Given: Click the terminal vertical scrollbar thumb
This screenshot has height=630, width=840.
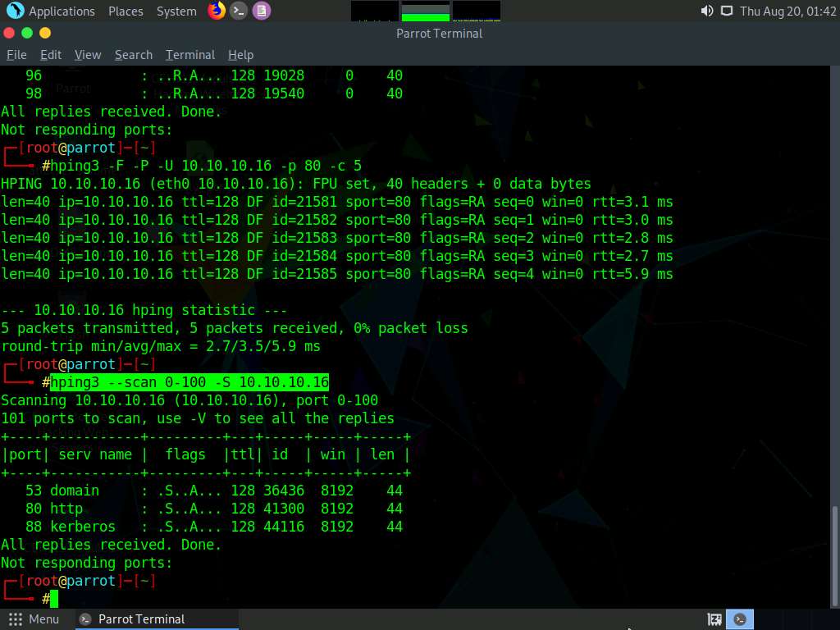Looking at the screenshot, I should coord(834,555).
